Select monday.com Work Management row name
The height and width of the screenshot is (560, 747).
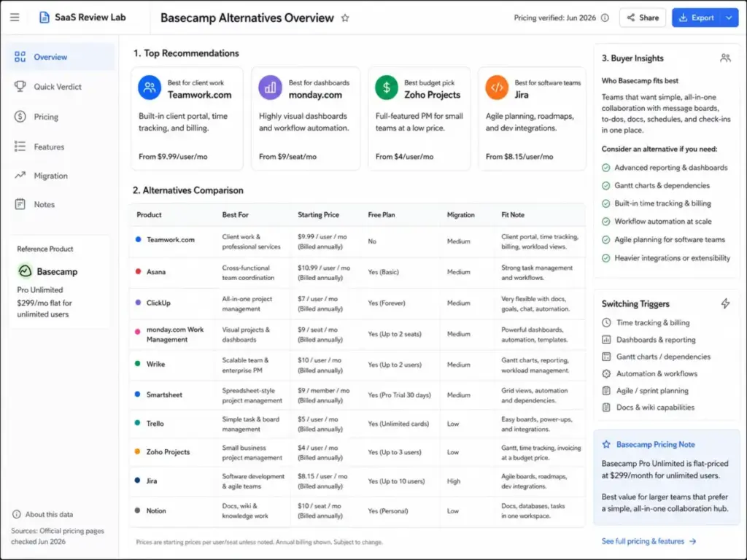(x=175, y=334)
